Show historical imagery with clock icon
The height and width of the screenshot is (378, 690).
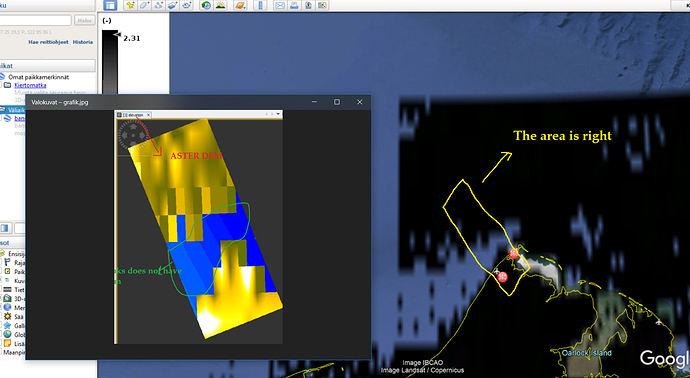[206, 5]
